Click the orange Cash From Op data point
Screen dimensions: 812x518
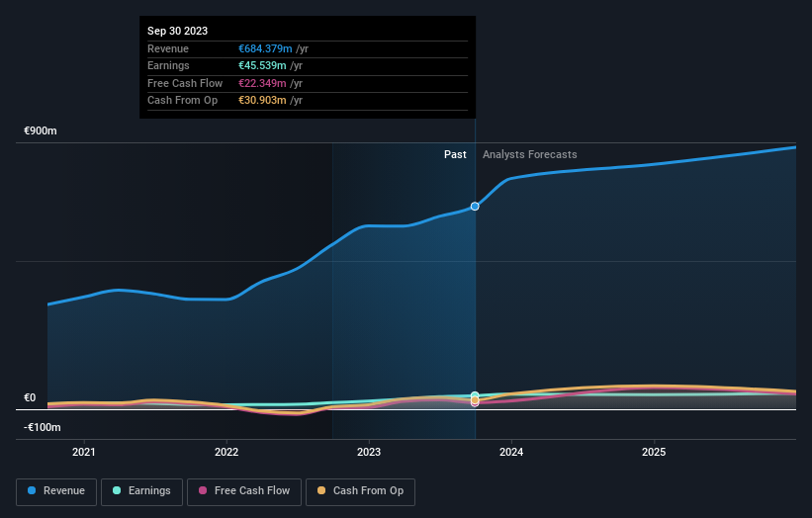(x=475, y=400)
